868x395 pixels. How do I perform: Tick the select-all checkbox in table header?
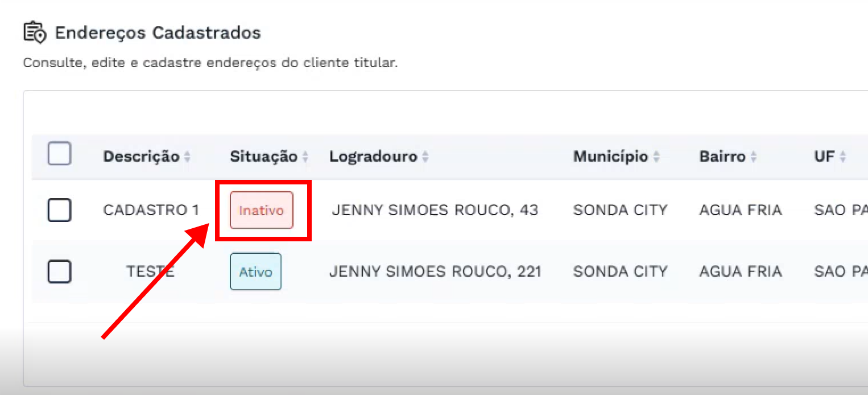(59, 154)
